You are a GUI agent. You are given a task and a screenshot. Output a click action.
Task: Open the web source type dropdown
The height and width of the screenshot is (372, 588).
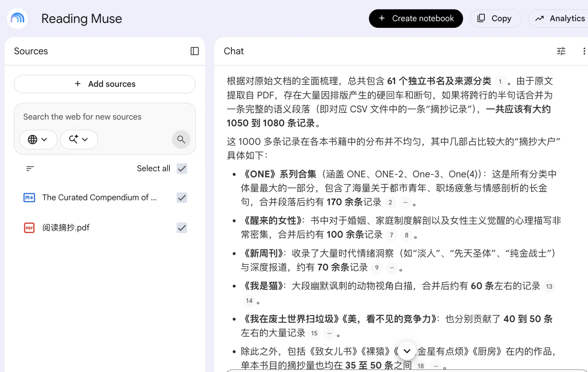[38, 139]
